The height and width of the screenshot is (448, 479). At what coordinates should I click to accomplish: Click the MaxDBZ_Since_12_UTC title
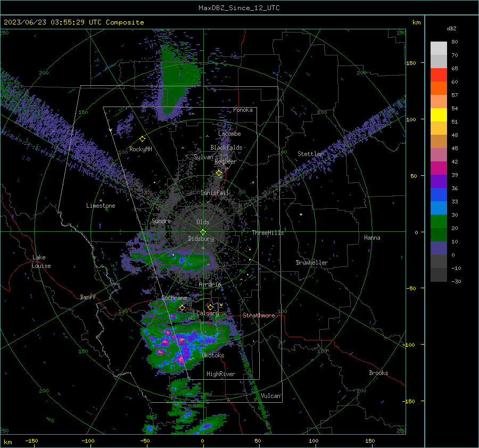pos(239,8)
